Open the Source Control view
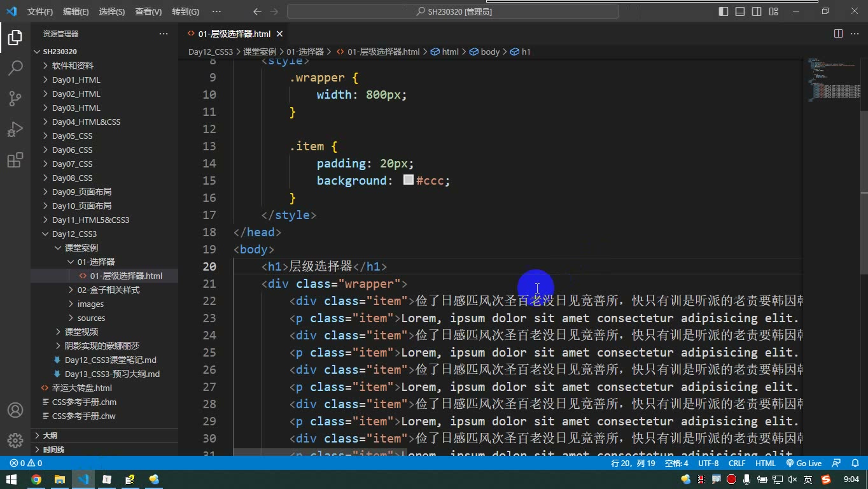Image resolution: width=868 pixels, height=489 pixels. [15, 98]
